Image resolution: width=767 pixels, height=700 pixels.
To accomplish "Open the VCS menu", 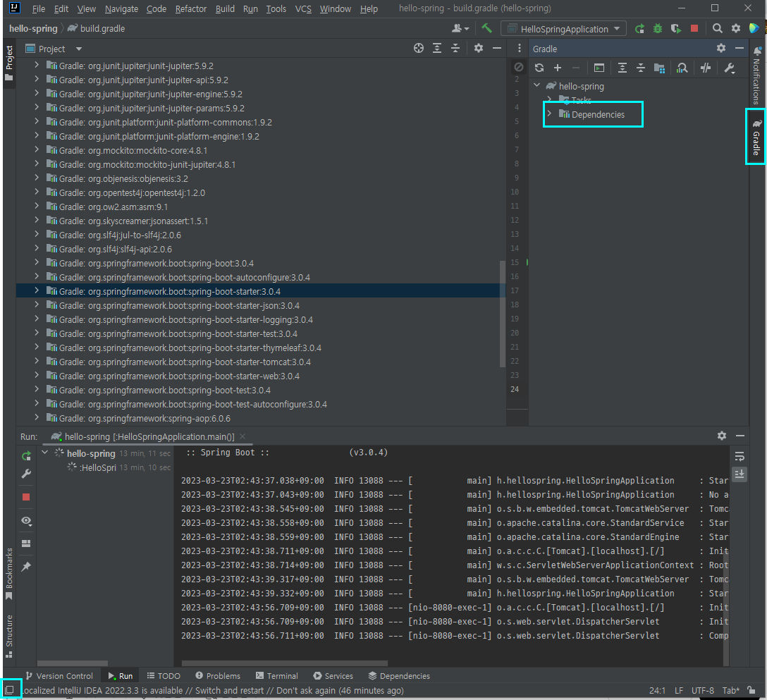I will click(303, 8).
